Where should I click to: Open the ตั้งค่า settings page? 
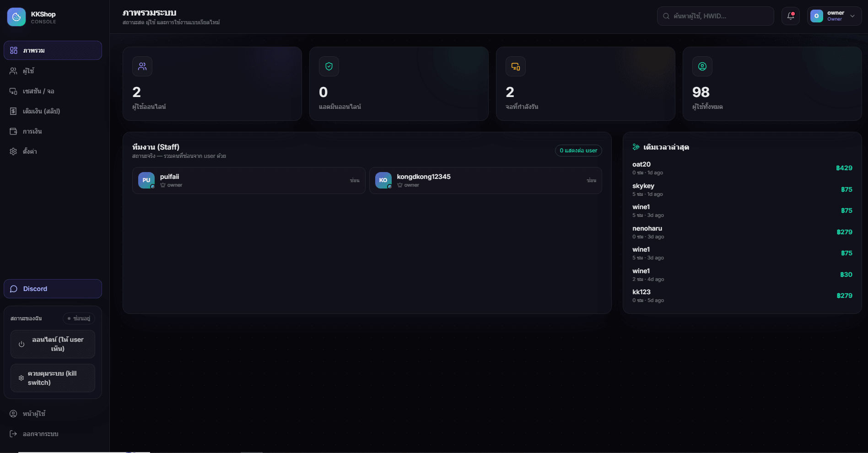pos(53,151)
